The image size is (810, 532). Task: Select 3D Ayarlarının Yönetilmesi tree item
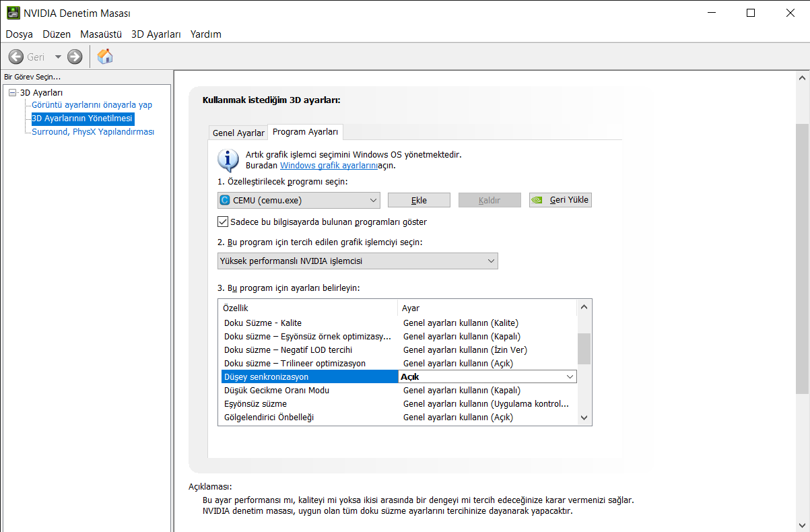83,119
